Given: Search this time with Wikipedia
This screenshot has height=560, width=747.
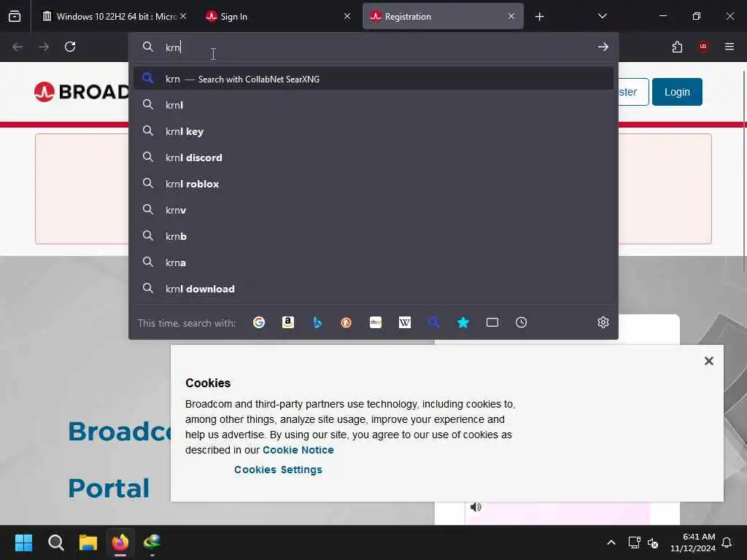Looking at the screenshot, I should click(404, 322).
